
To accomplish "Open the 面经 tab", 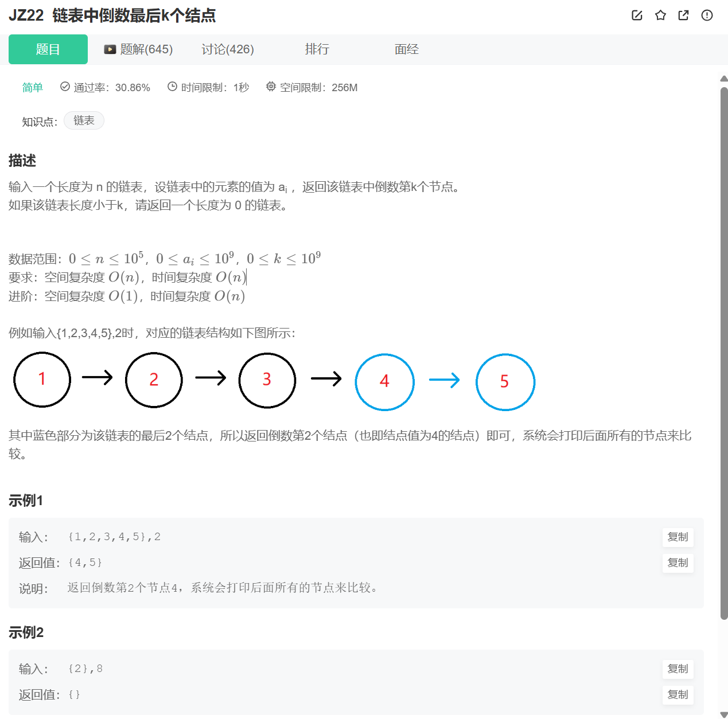I will [x=407, y=49].
